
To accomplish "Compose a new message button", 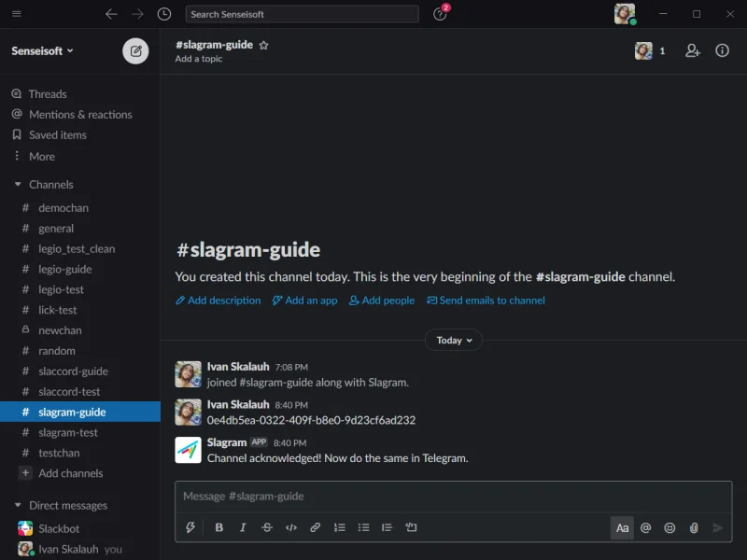I will (135, 51).
